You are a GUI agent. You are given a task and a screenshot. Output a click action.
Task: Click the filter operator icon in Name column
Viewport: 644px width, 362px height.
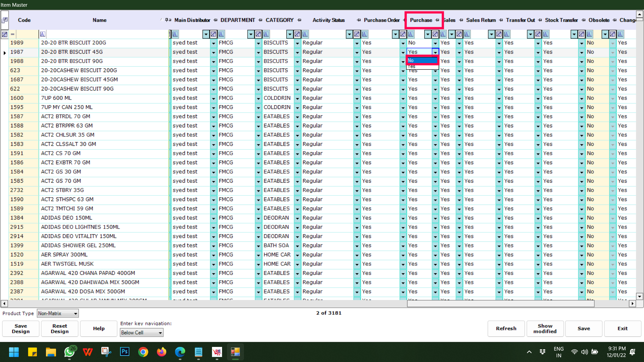pos(43,34)
